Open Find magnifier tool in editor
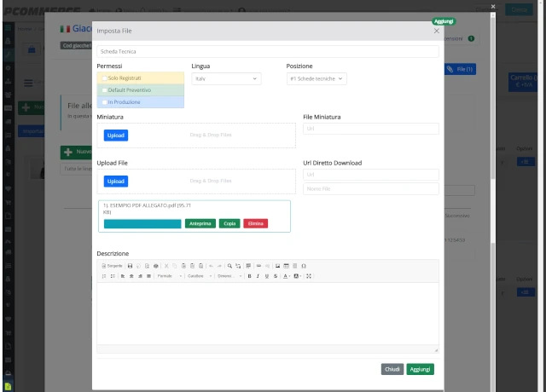Viewport: 546px width, 392px height. tap(229, 266)
